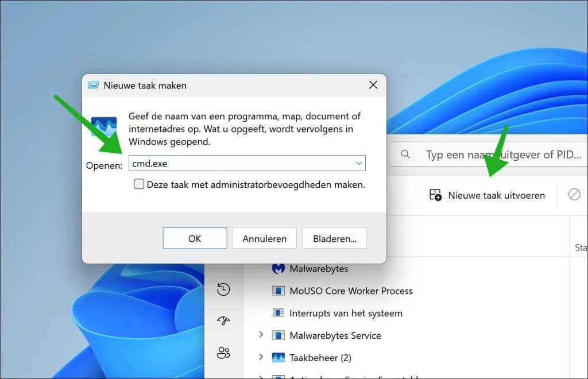Screen dimensions: 588x379
Task: Click the App history icon in sidebar
Action: click(x=224, y=289)
